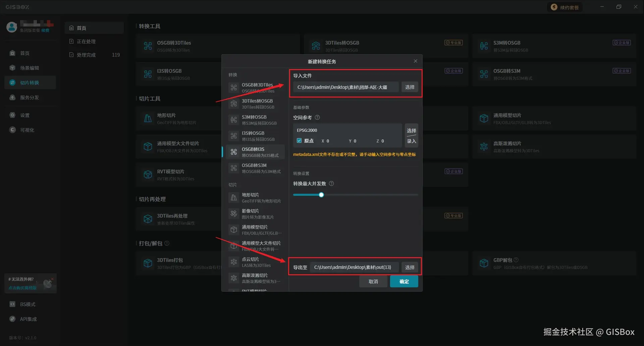
Task: Open 切片转换 in the left sidebar
Action: pyautogui.click(x=30, y=82)
